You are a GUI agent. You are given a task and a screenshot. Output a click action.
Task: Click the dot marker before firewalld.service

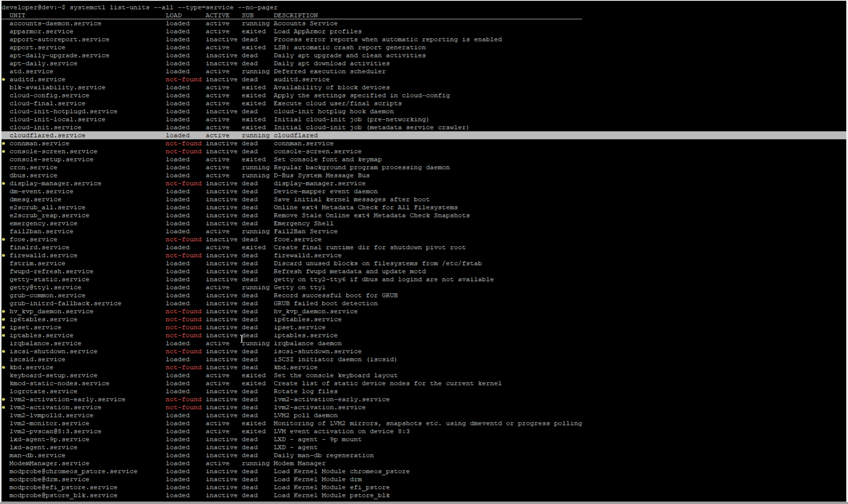tap(4, 256)
